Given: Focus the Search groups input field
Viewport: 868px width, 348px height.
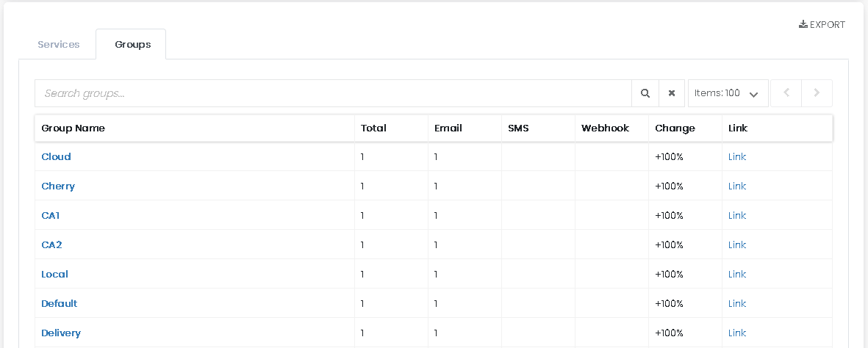Looking at the screenshot, I should [x=333, y=93].
